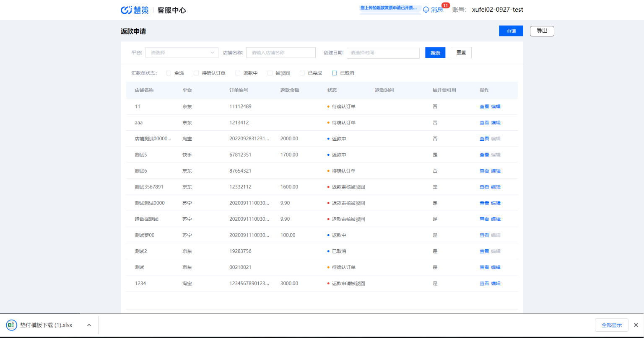The width and height of the screenshot is (644, 338).
Task: Click the 1700.00 refund amount
Action: click(x=289, y=155)
